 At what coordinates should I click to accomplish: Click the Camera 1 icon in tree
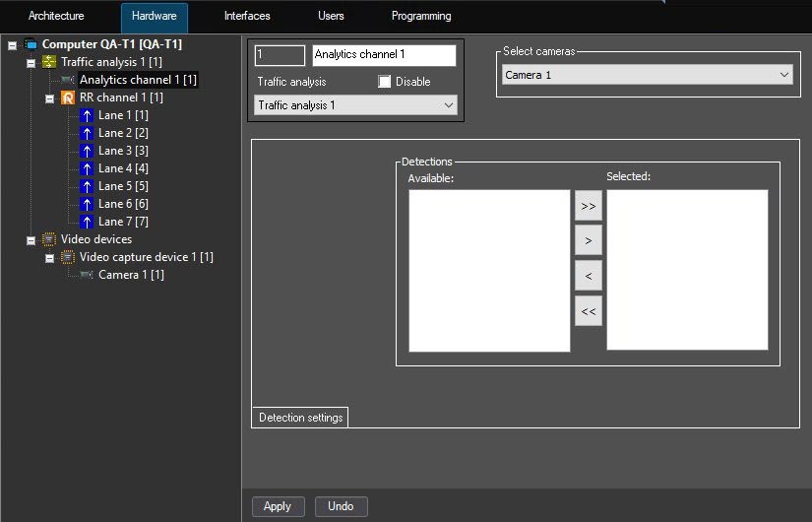87,275
